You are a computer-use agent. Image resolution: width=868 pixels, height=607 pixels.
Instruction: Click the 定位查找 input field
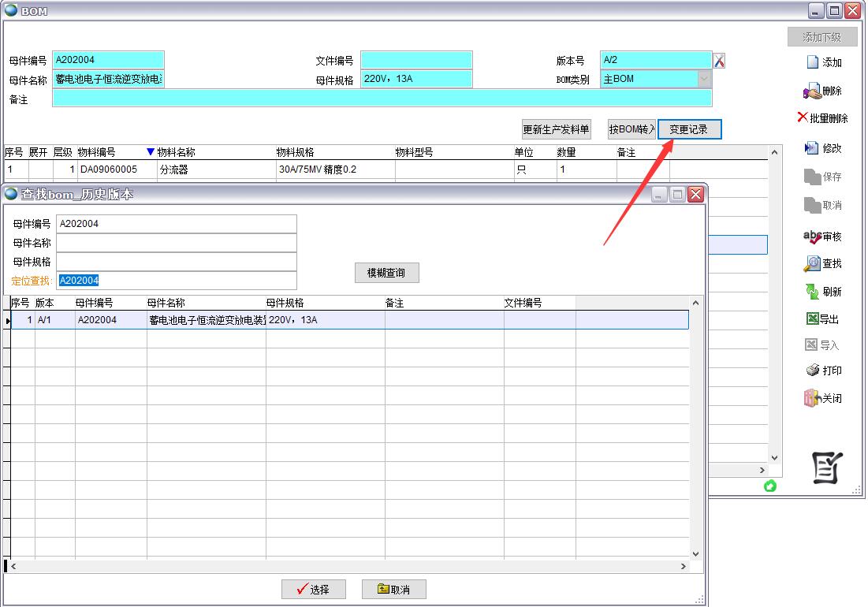(177, 281)
